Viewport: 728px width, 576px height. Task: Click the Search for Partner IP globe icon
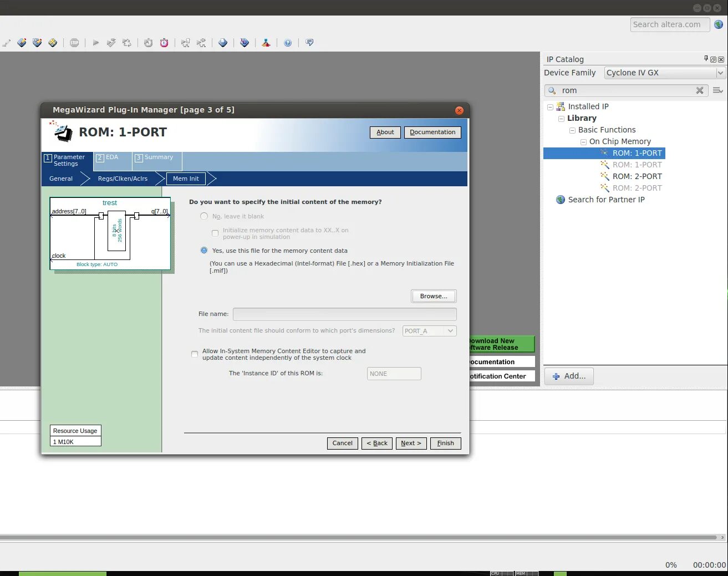click(x=561, y=200)
